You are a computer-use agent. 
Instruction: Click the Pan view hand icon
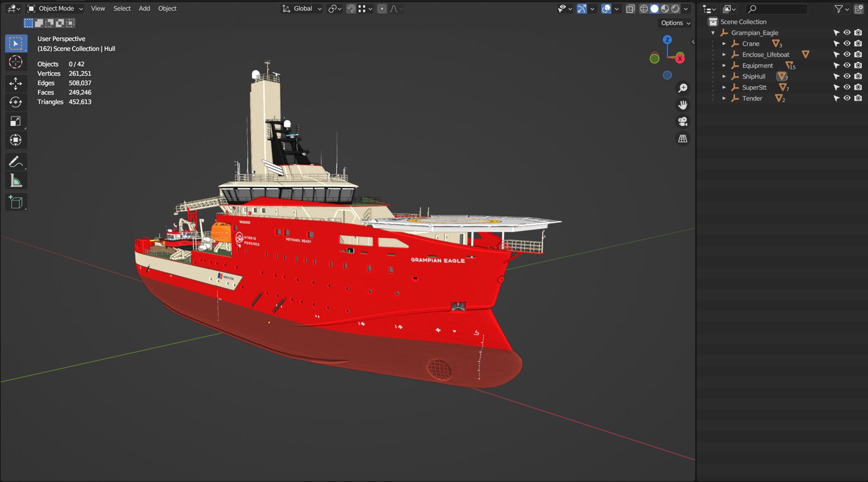click(x=683, y=105)
